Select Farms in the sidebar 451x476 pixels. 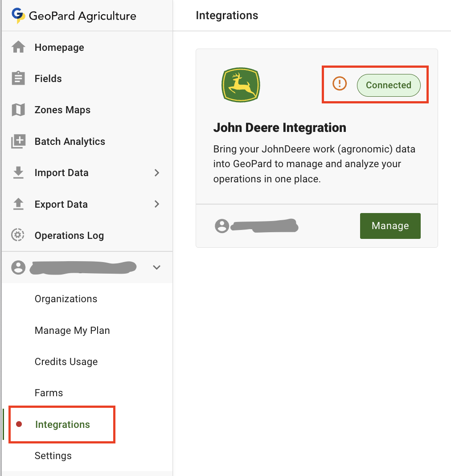click(49, 393)
